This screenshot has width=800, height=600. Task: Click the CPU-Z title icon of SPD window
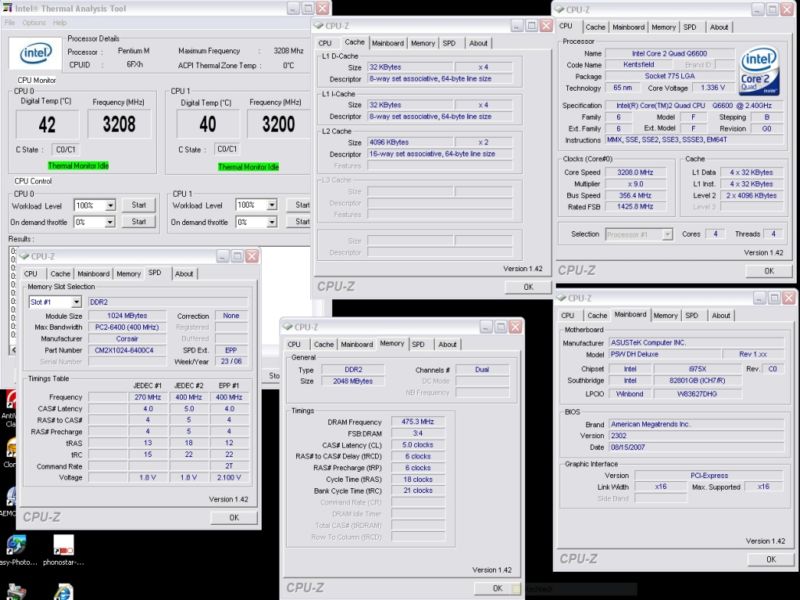pos(23,256)
